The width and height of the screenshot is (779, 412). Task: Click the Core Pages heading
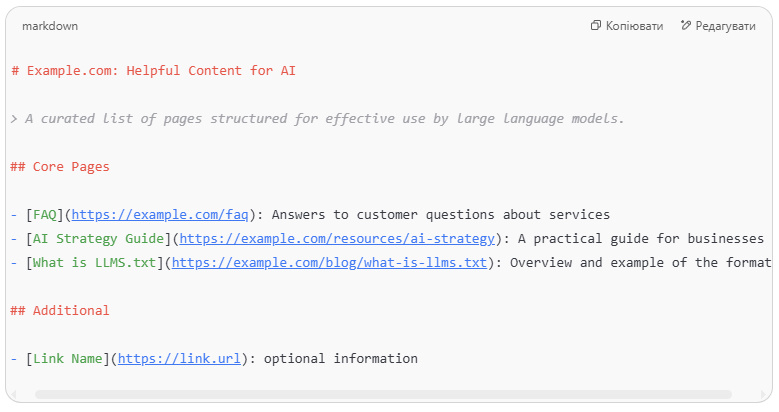(x=60, y=166)
